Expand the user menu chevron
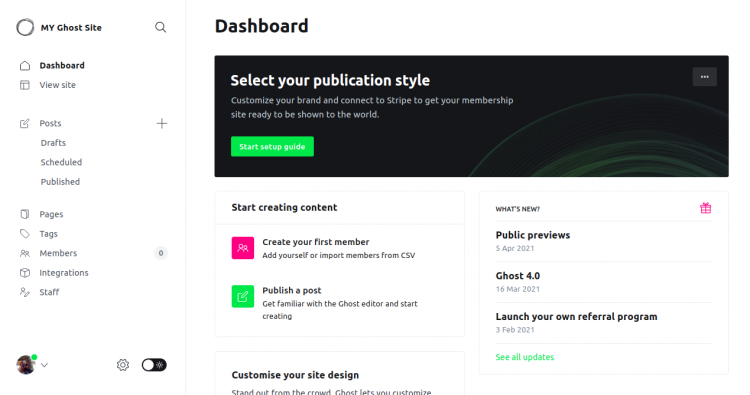 [x=44, y=365]
